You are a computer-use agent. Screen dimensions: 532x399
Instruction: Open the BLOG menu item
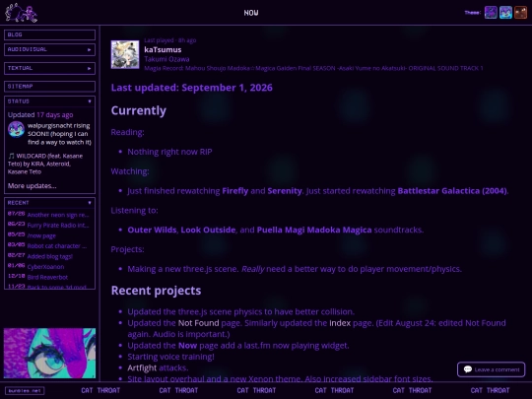(49, 34)
